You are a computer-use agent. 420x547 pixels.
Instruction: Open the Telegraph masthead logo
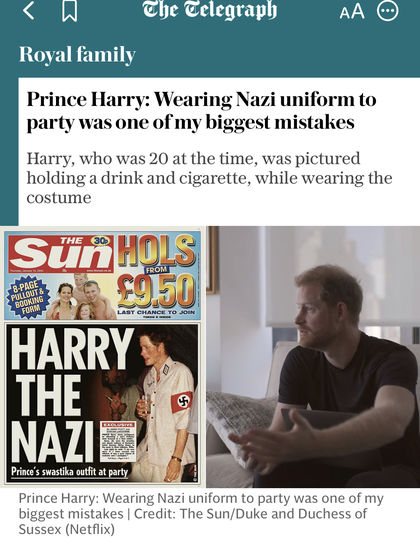pos(210,10)
